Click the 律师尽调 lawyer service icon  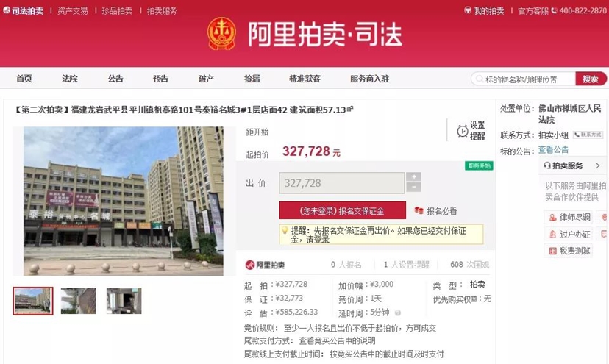click(x=553, y=218)
